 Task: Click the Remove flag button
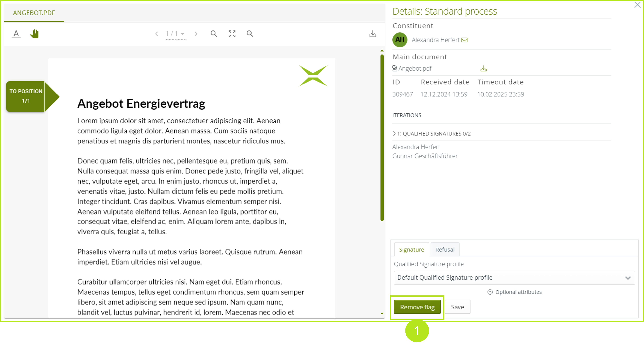tap(417, 307)
